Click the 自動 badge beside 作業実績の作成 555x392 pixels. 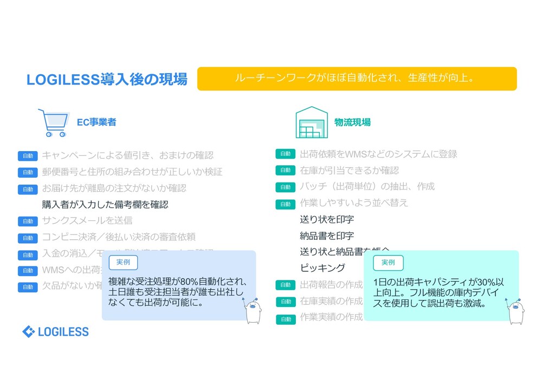click(x=286, y=319)
